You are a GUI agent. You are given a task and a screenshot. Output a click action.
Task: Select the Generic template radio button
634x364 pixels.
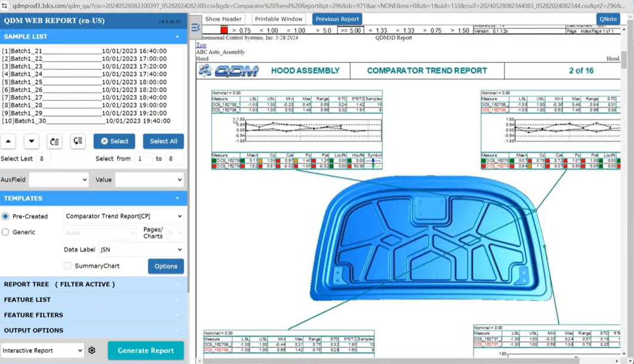click(5, 232)
